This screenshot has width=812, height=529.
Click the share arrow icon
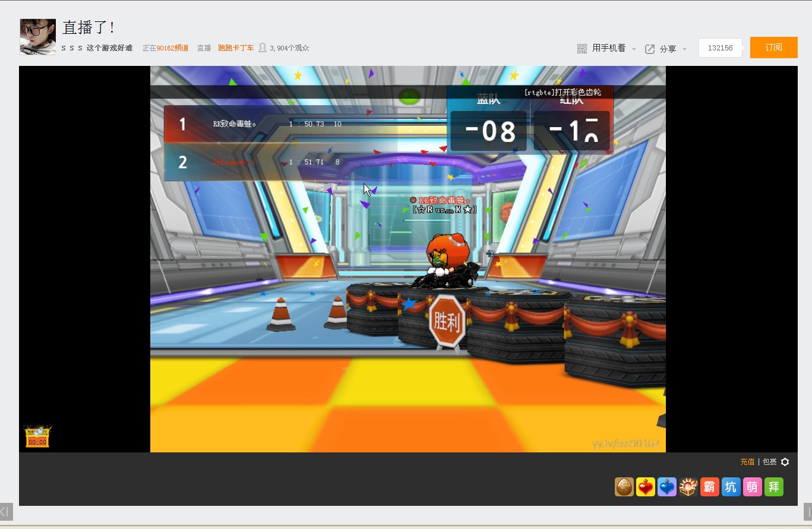(x=650, y=49)
